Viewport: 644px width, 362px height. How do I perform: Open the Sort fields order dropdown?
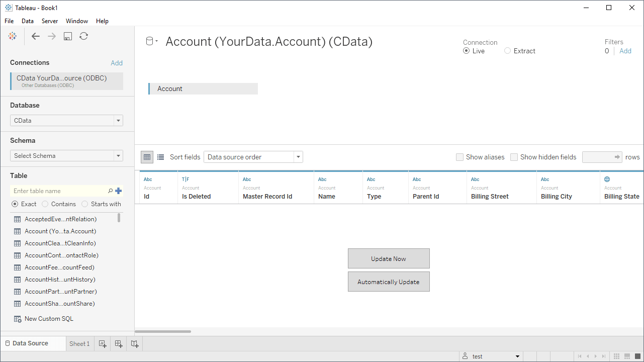click(298, 157)
